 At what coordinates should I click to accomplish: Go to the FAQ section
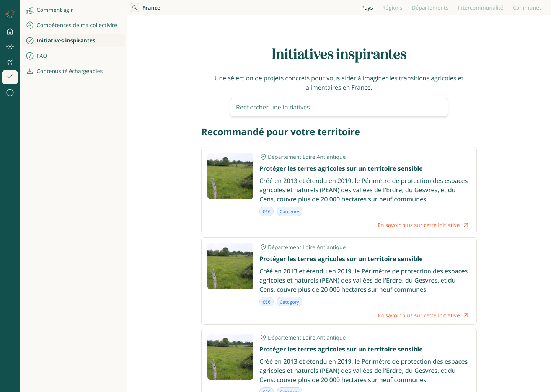42,56
